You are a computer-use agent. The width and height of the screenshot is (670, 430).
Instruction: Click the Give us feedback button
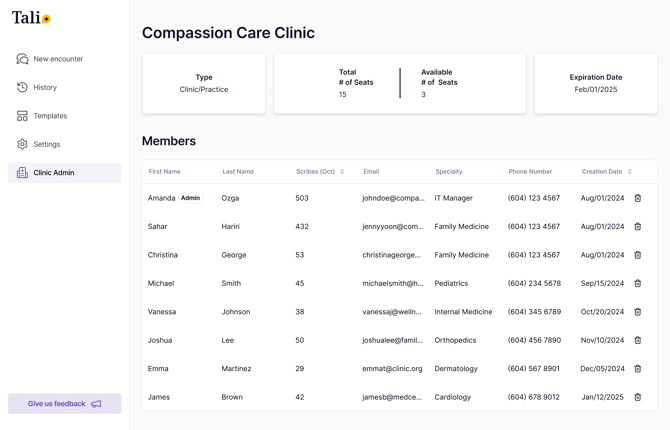tap(65, 404)
